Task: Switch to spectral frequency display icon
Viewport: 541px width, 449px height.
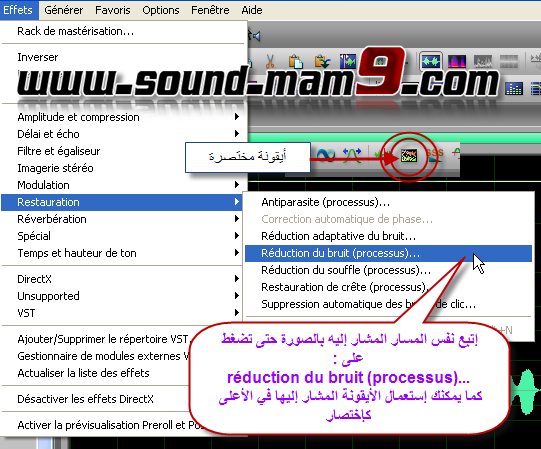Action: (x=457, y=62)
